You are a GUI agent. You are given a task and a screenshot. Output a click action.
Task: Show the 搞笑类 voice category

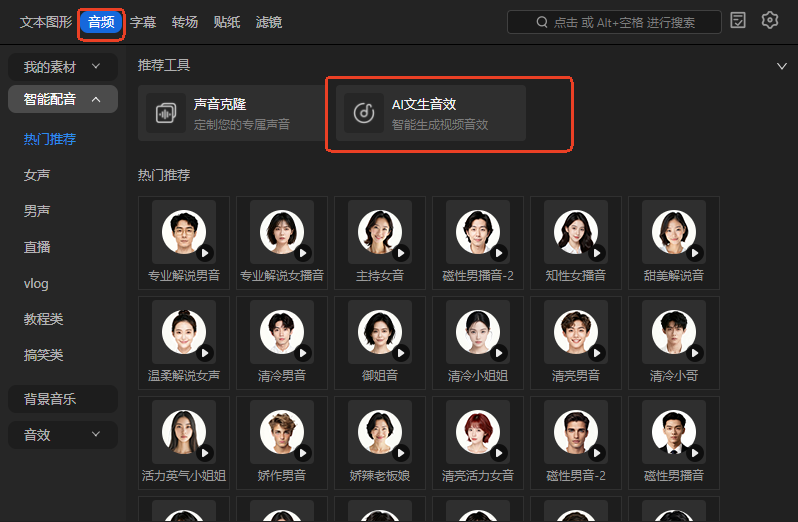(43, 355)
